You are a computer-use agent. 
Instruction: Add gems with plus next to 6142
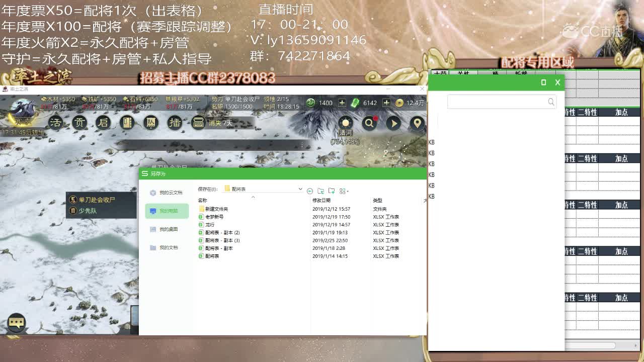point(386,103)
